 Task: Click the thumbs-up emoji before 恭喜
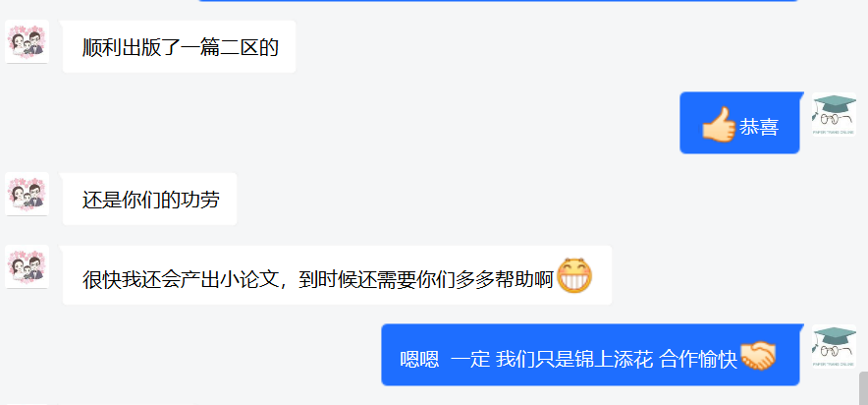(719, 124)
